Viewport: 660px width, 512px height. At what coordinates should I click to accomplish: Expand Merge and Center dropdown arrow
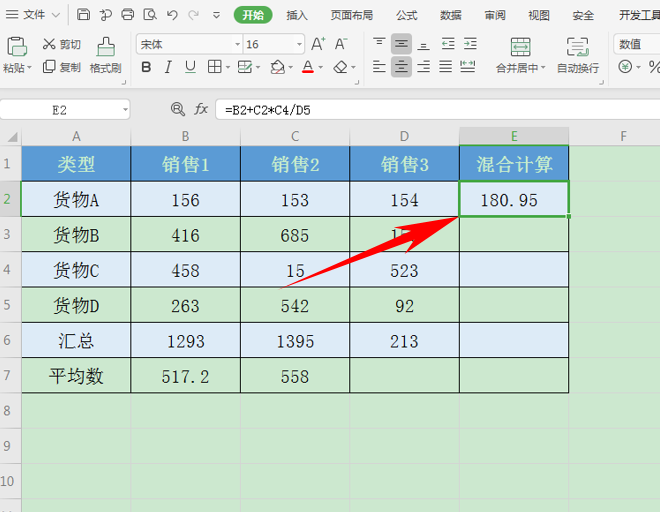(543, 67)
